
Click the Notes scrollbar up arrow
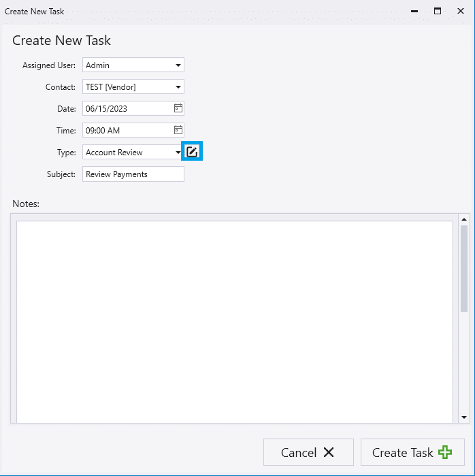pos(464,220)
